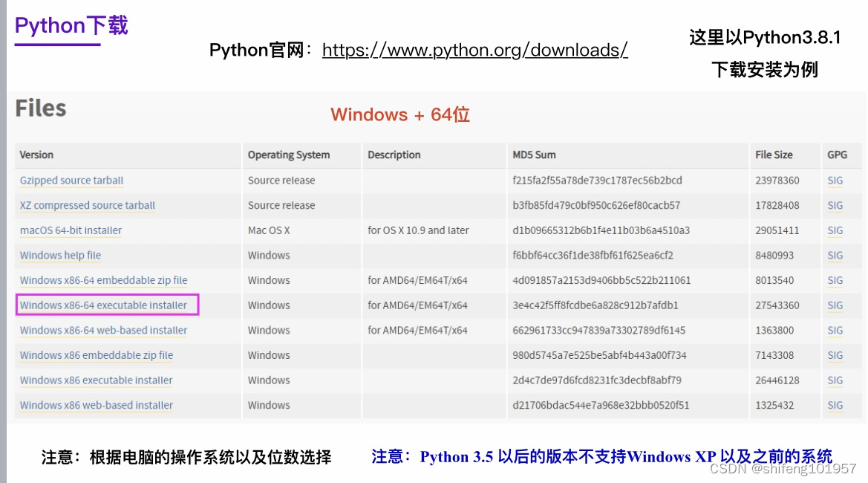Open Windows x86 embeddable zip file
This screenshot has width=868, height=483.
coord(97,355)
